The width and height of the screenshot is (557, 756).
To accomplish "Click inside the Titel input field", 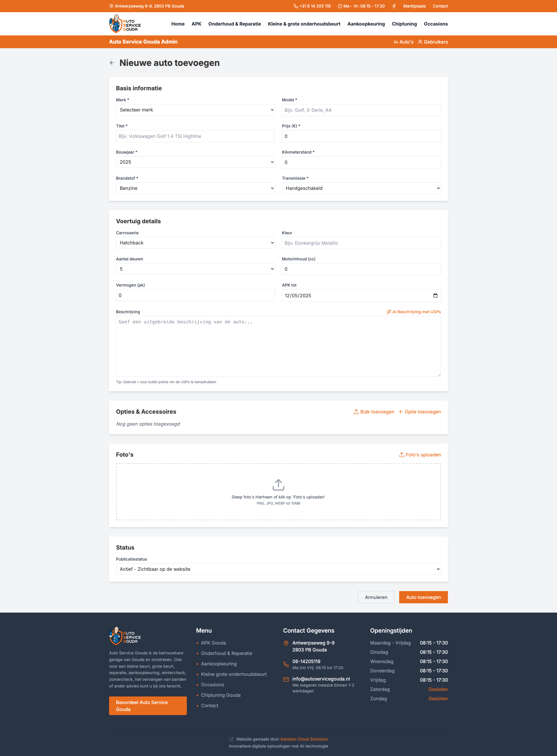I will tap(195, 136).
